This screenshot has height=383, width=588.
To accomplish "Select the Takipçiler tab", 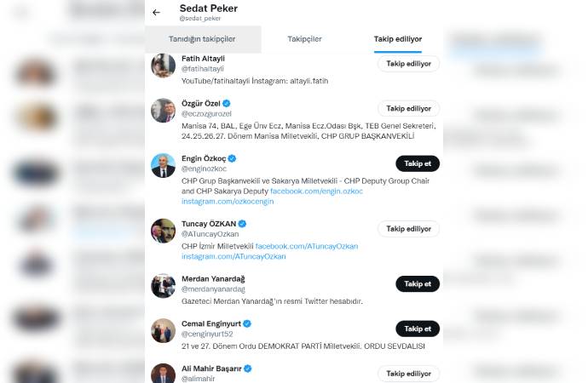I will coord(304,39).
